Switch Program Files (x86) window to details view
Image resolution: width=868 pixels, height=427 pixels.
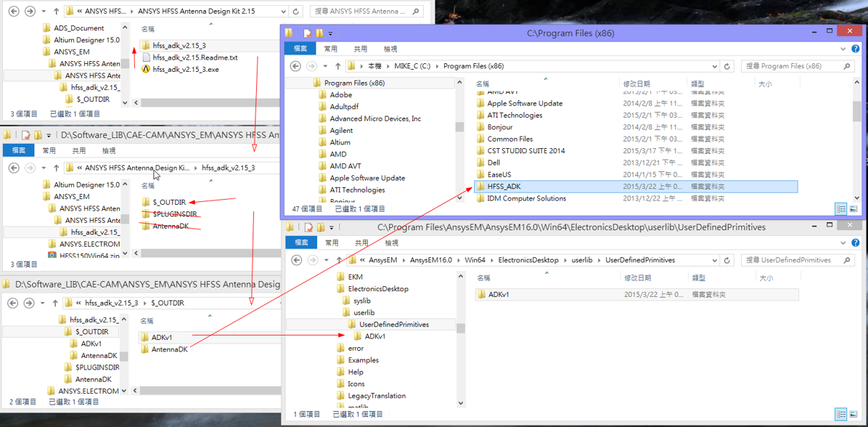pos(841,209)
